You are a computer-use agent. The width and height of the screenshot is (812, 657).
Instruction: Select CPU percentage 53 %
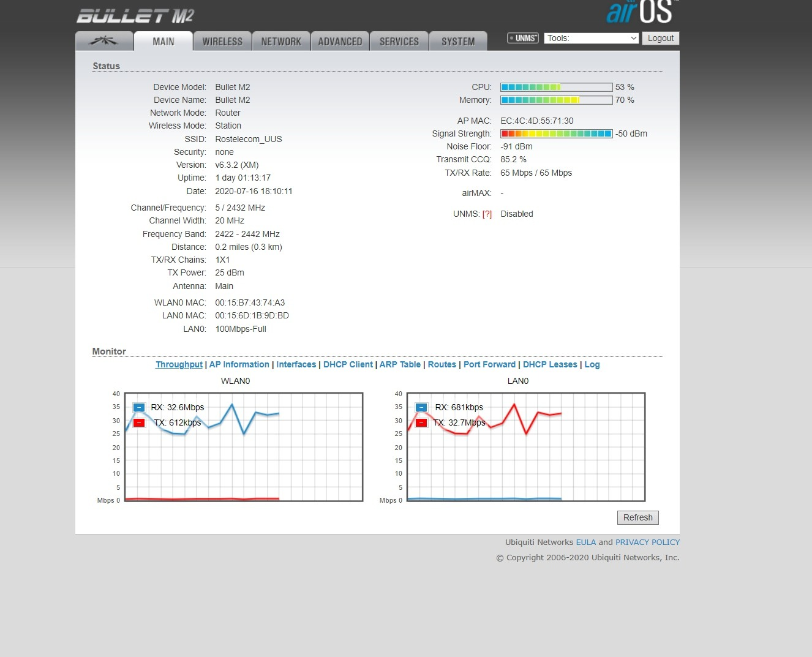tap(625, 87)
